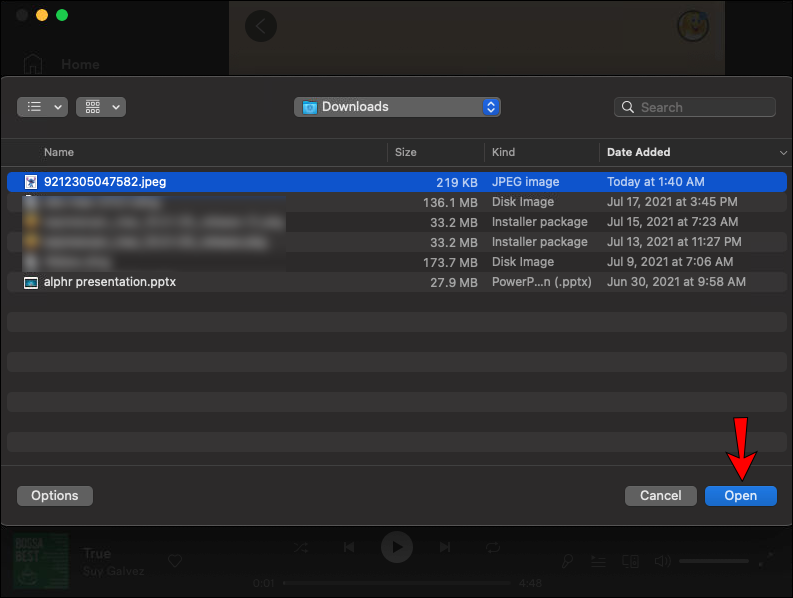The height and width of the screenshot is (598, 793).
Task: Open Spotify play queue icon
Action: pyautogui.click(x=599, y=561)
